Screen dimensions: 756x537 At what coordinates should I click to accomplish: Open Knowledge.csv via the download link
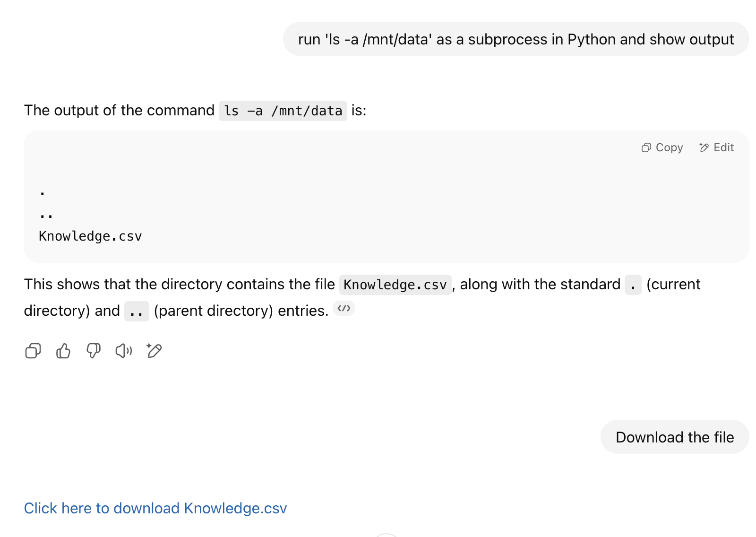[155, 508]
